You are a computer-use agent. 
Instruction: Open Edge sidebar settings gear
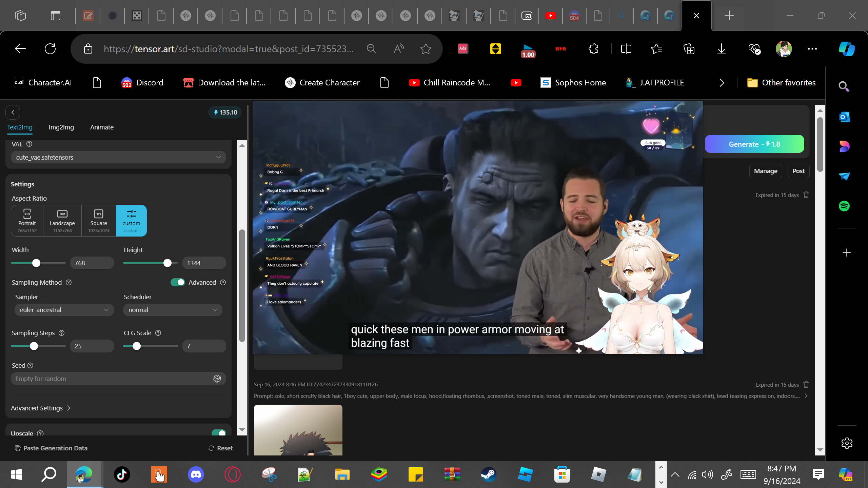coord(847,443)
